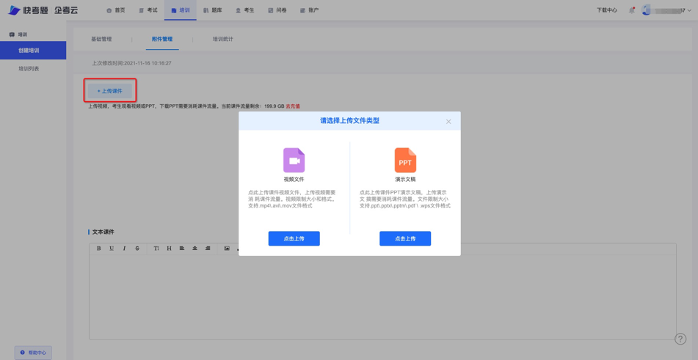The width and height of the screenshot is (698, 360).
Task: Click inside the 文本课件 text area
Action: [383, 297]
